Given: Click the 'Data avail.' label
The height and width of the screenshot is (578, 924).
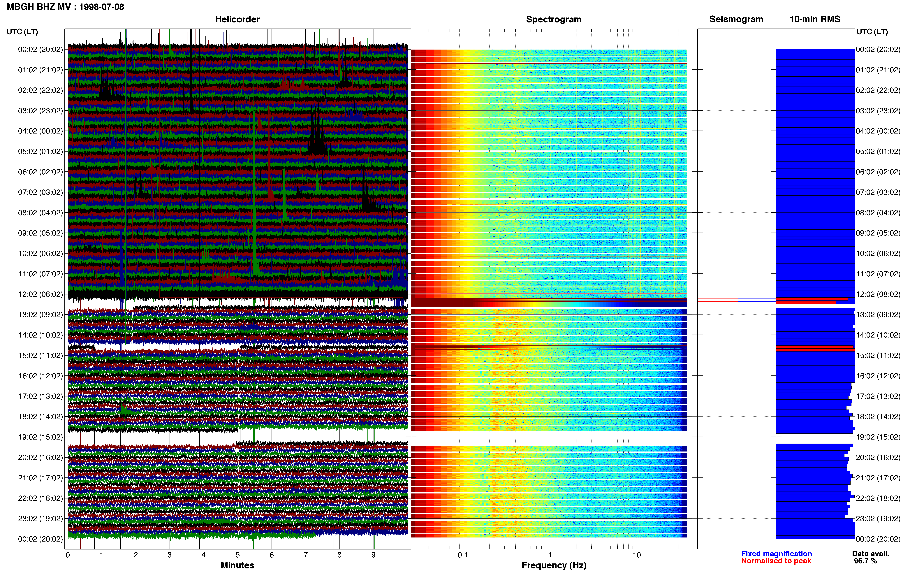Looking at the screenshot, I should (x=870, y=554).
